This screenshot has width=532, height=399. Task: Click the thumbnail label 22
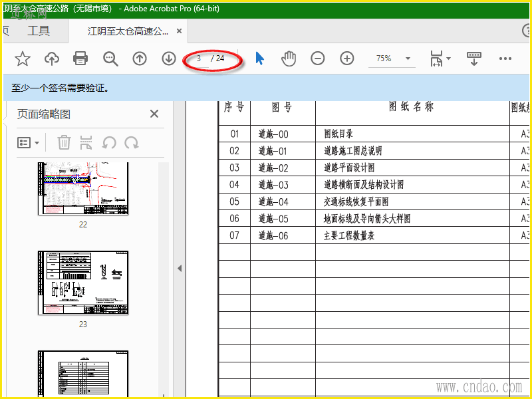pos(83,224)
